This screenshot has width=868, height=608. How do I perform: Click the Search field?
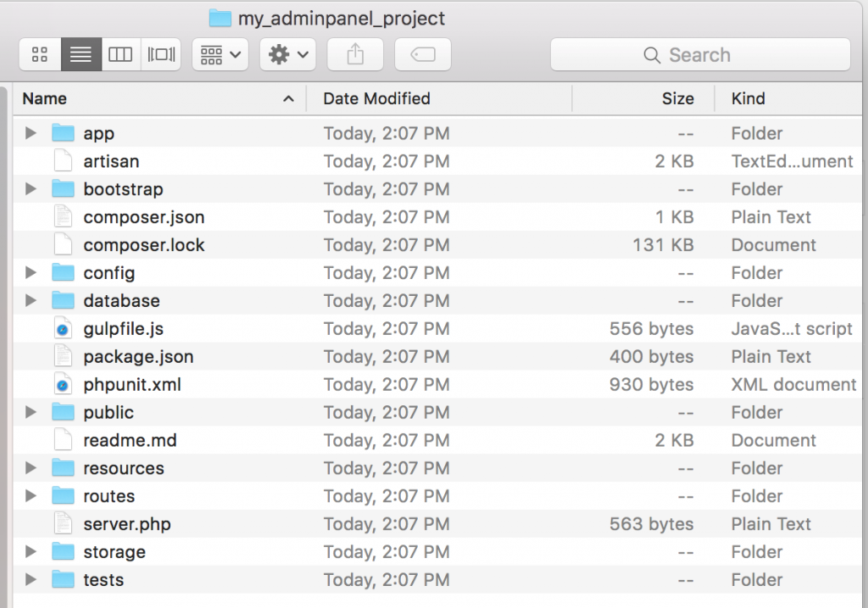(700, 54)
